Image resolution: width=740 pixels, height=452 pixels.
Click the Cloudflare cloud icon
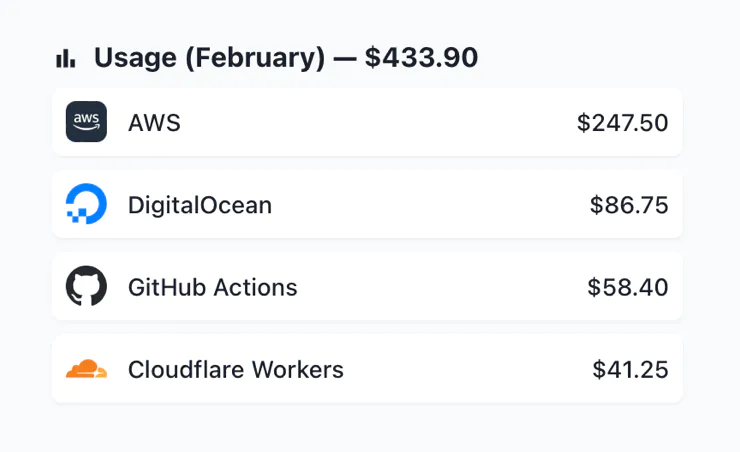click(x=86, y=369)
